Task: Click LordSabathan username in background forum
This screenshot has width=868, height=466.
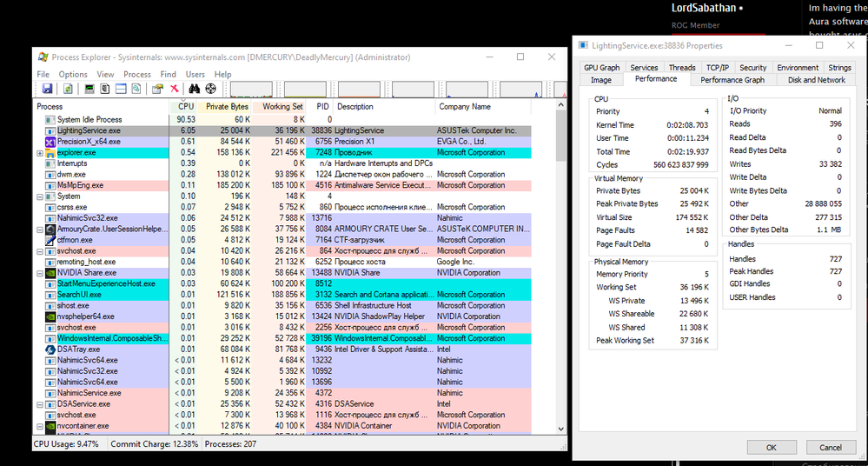Action: tap(704, 8)
